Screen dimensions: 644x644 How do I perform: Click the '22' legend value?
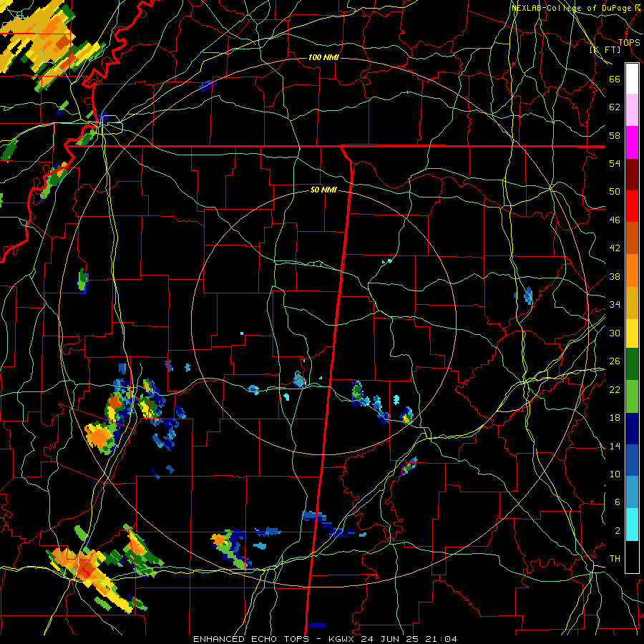click(615, 389)
